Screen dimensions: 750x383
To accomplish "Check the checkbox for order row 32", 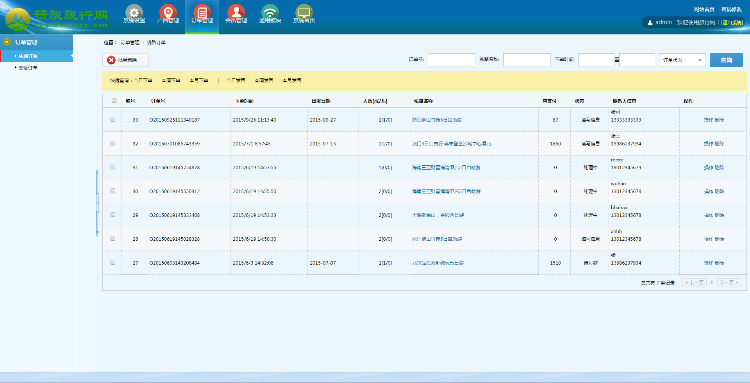I will pyautogui.click(x=112, y=143).
